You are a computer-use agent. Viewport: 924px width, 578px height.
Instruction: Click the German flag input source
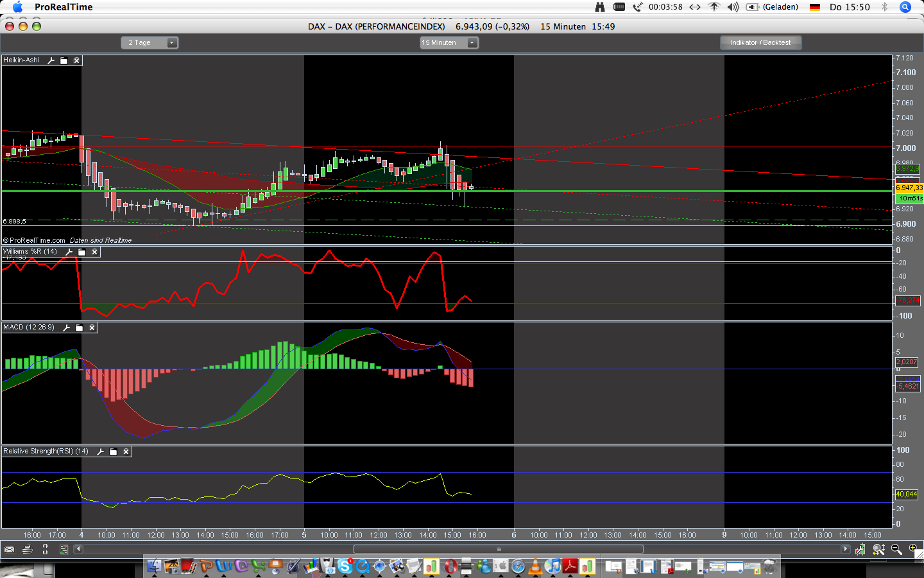(x=815, y=7)
